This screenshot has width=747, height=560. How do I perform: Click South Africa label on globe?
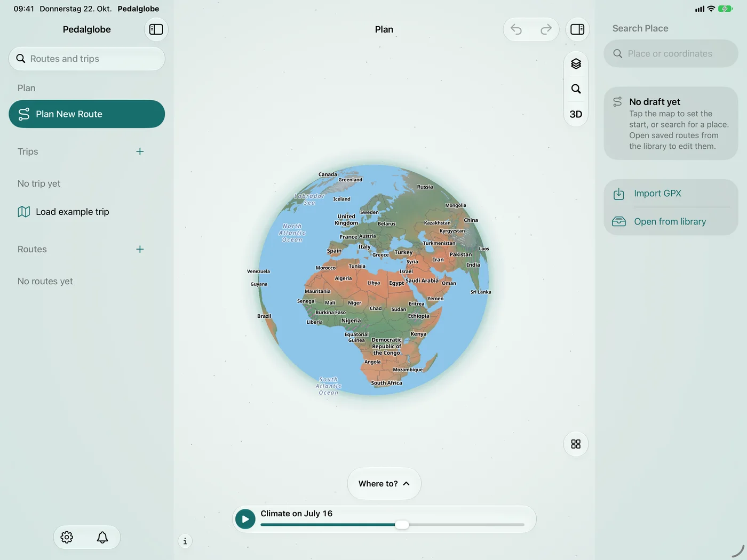(x=386, y=383)
